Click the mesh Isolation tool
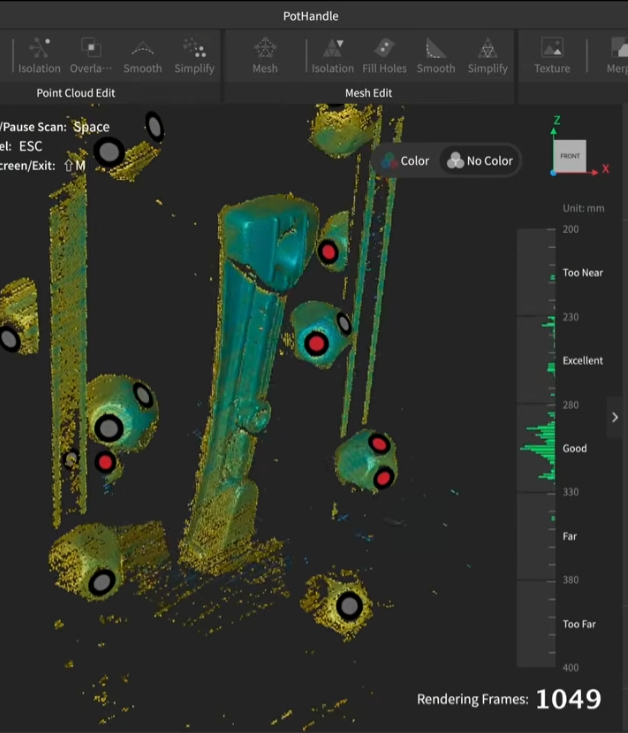Screen dimensions: 628x733 click(x=332, y=56)
